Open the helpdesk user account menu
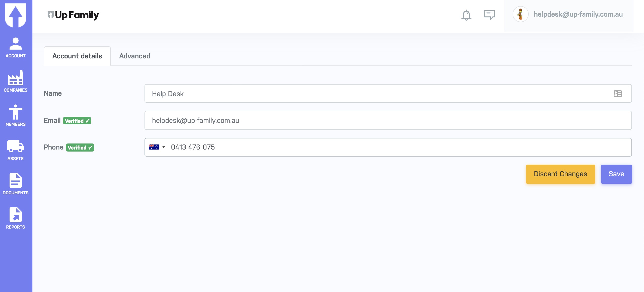Image resolution: width=644 pixels, height=292 pixels. tap(578, 14)
